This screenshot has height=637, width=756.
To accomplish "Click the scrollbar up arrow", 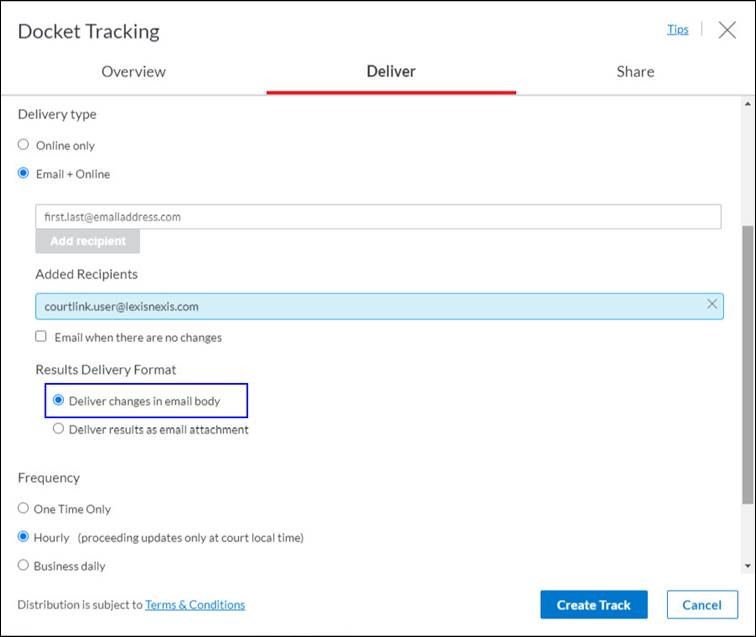I will click(x=748, y=104).
